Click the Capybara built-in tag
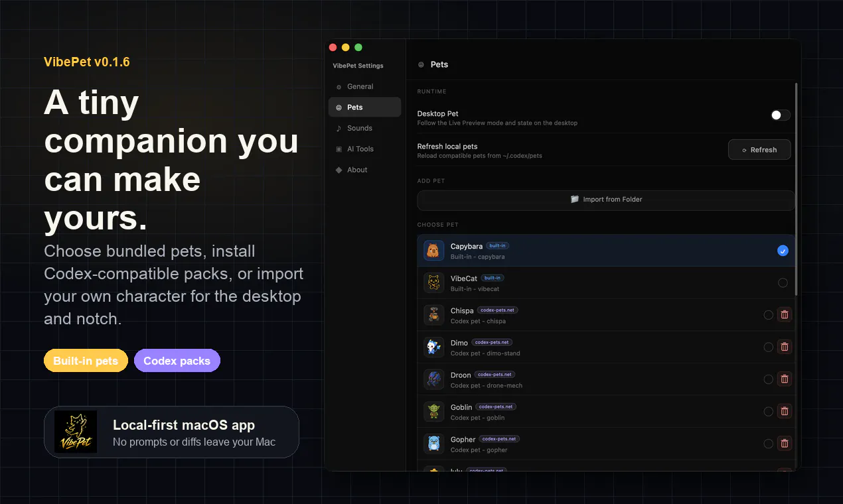Image resolution: width=843 pixels, height=504 pixels. point(497,246)
